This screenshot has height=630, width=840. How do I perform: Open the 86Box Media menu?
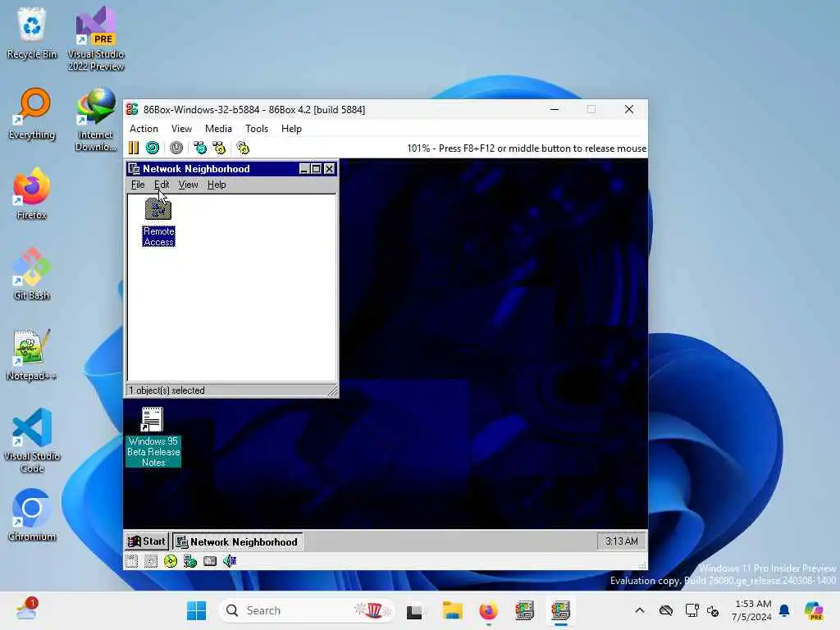pos(218,129)
